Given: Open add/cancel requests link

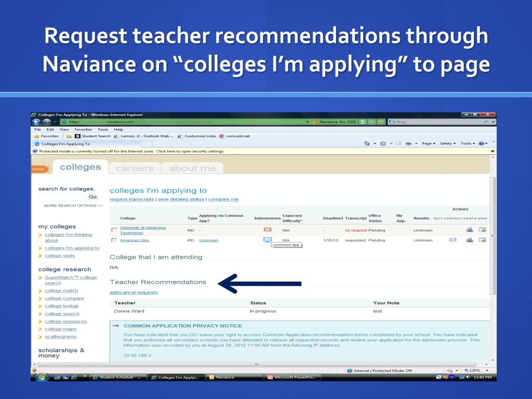Looking at the screenshot, I should 134,292.
